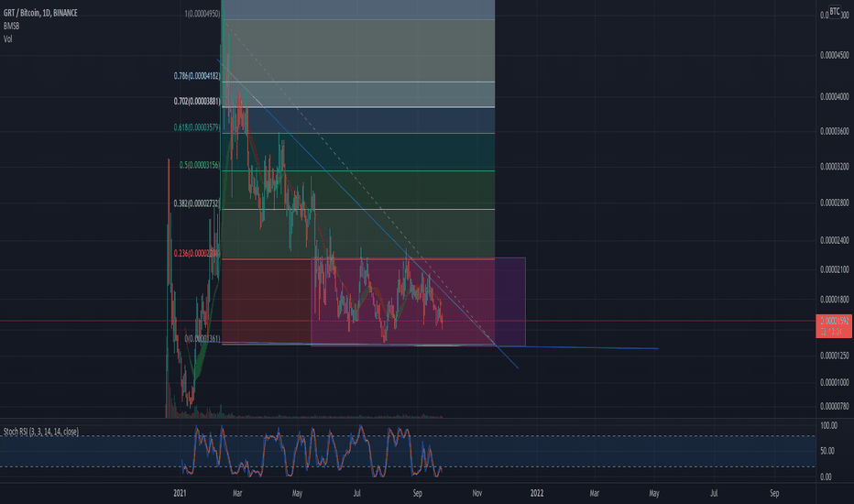This screenshot has width=854, height=504.
Task: Click price axis value 0.00004500
Action: (x=835, y=55)
